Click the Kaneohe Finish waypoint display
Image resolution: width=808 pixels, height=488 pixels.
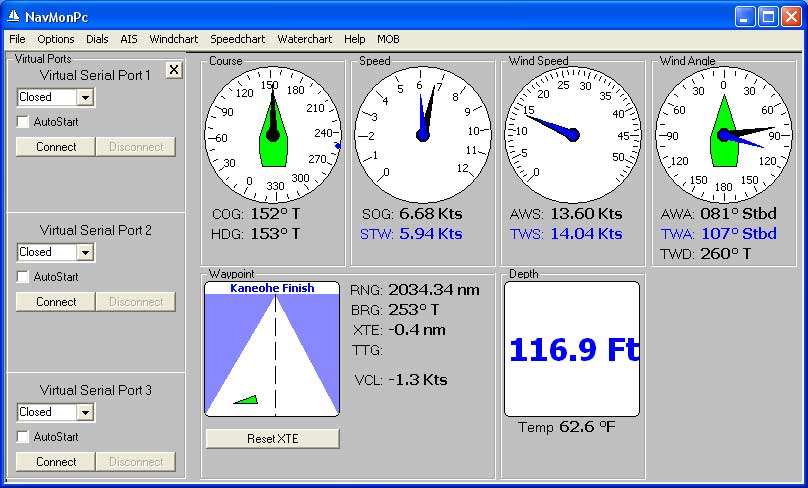pos(272,348)
